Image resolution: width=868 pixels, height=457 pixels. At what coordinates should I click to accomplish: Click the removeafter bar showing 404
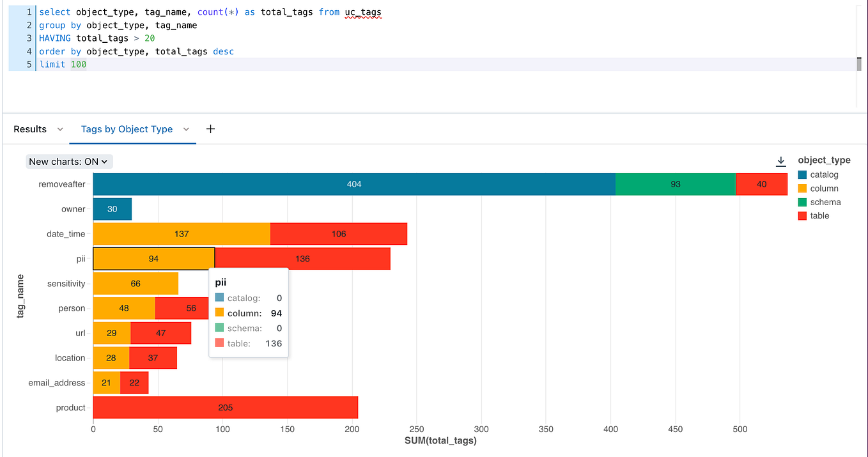tap(354, 183)
